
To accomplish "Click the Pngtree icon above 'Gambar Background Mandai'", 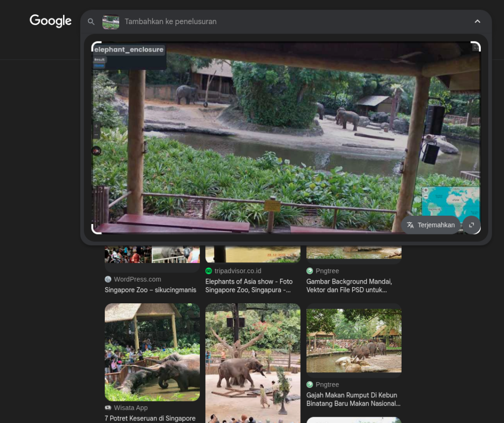I will point(310,271).
